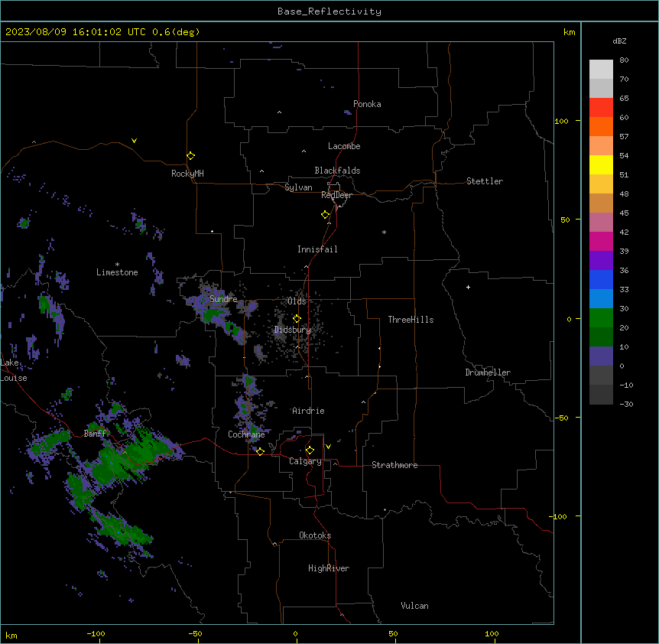The height and width of the screenshot is (644, 659).
Task: Click the Ponoka city label
Action: (x=367, y=104)
